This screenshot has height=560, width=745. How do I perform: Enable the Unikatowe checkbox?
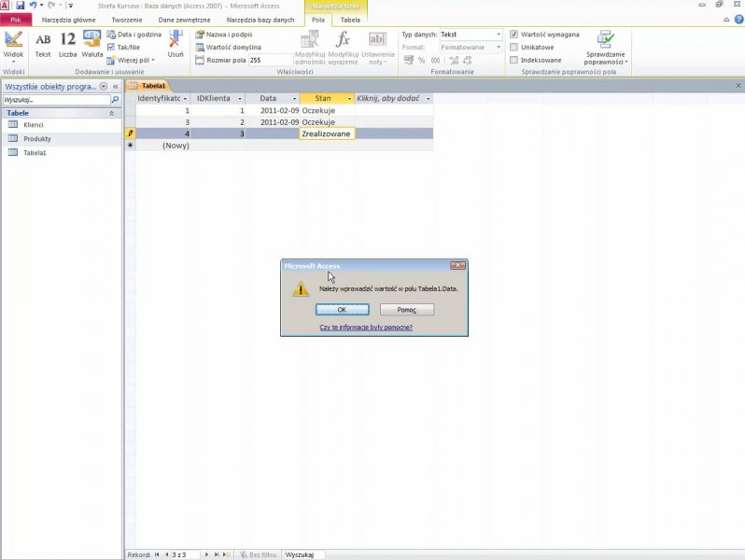pyautogui.click(x=514, y=47)
